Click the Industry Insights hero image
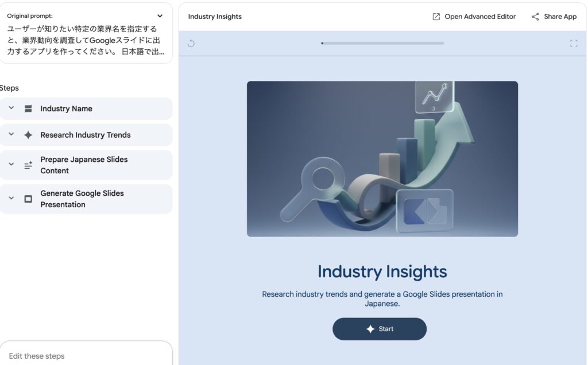The image size is (588, 365). [x=382, y=159]
